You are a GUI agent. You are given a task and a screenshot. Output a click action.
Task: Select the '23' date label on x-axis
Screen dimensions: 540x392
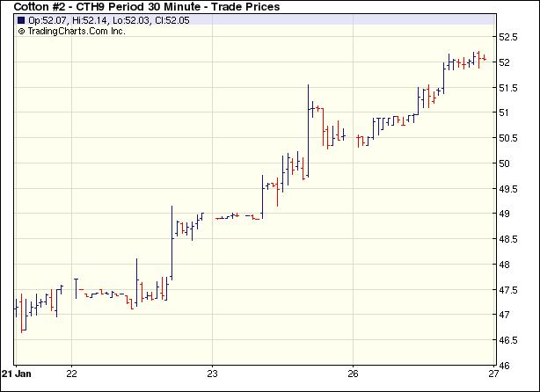212,373
